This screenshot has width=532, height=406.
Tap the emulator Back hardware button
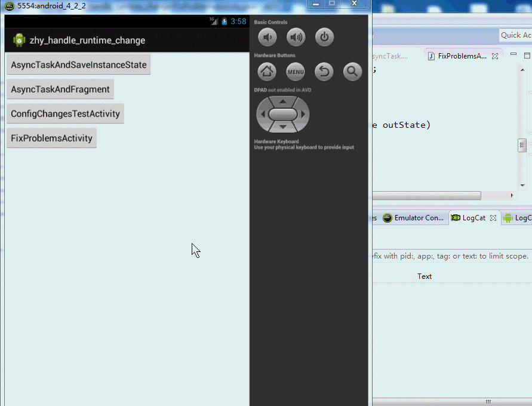tap(324, 72)
